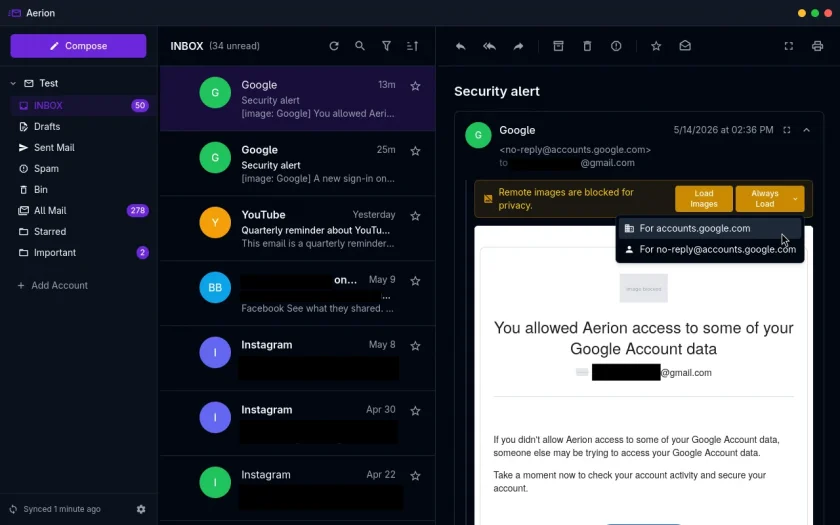The width and height of the screenshot is (840, 525).
Task: Click the blocked remote images warning icon
Action: tap(488, 199)
